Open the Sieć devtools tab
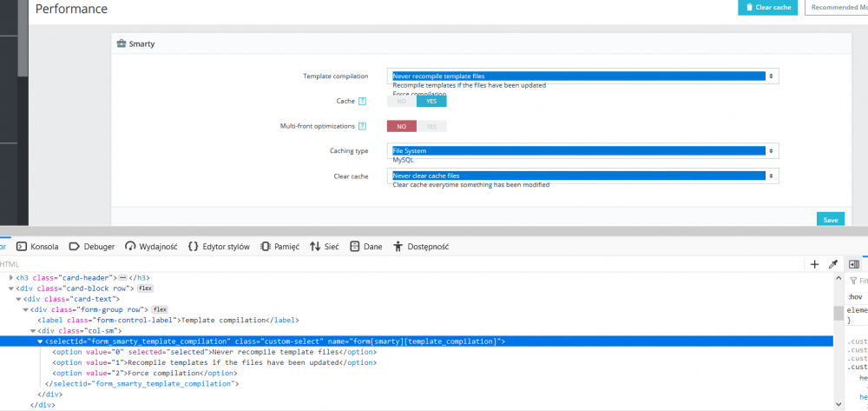This screenshot has width=868, height=411. click(325, 247)
